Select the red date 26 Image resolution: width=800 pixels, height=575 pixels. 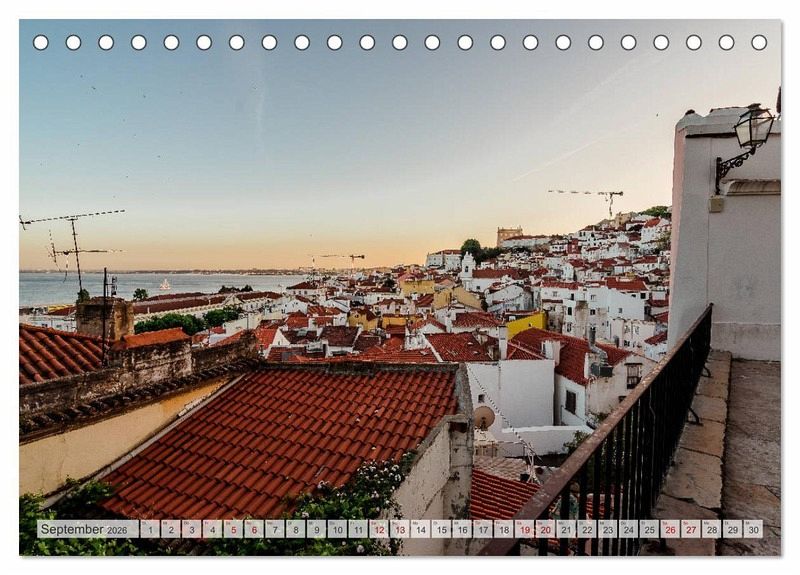tap(670, 529)
